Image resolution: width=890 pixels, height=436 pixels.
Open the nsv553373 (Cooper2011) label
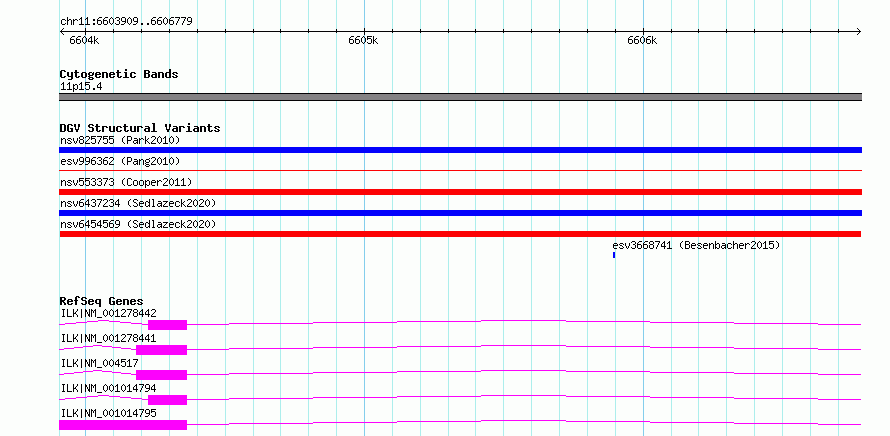126,182
